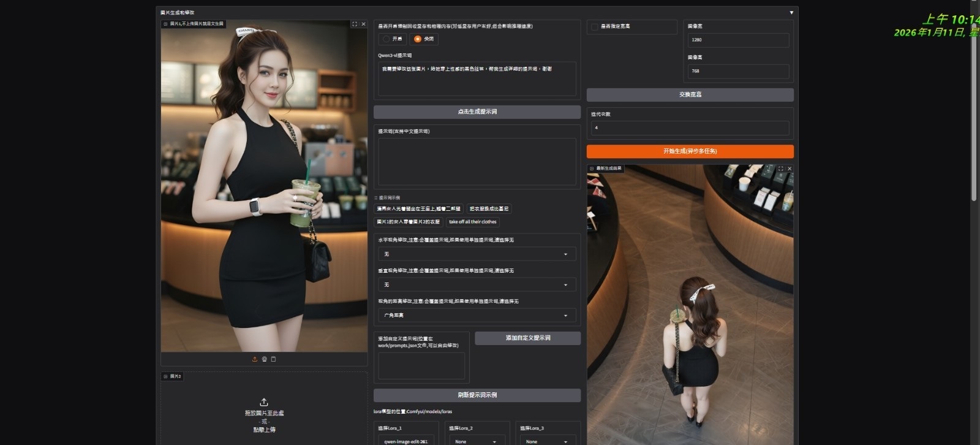The height and width of the screenshot is (445, 980).
Task: Click the 图片生成和修改 panel title
Action: pos(178,12)
